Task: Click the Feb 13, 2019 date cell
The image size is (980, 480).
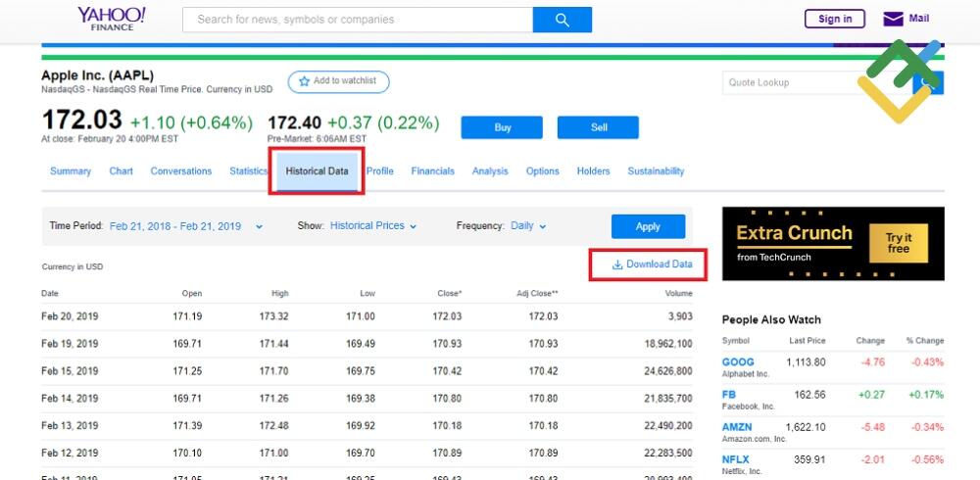Action: (70, 426)
